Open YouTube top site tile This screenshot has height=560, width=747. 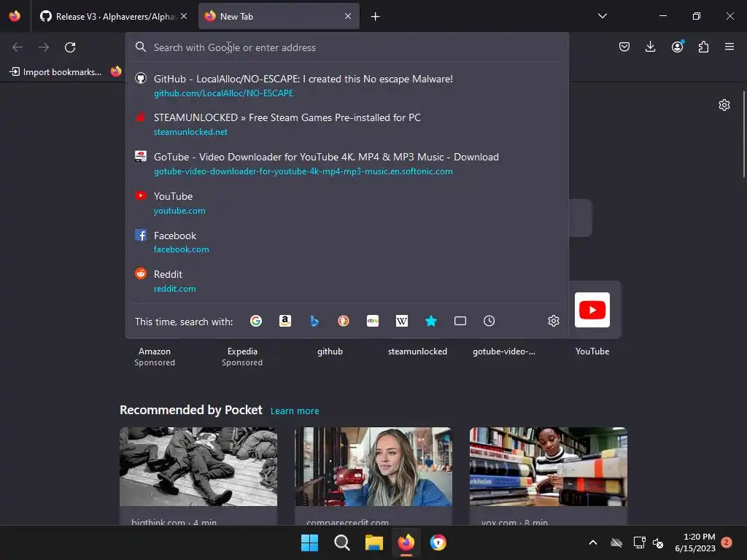pyautogui.click(x=592, y=310)
